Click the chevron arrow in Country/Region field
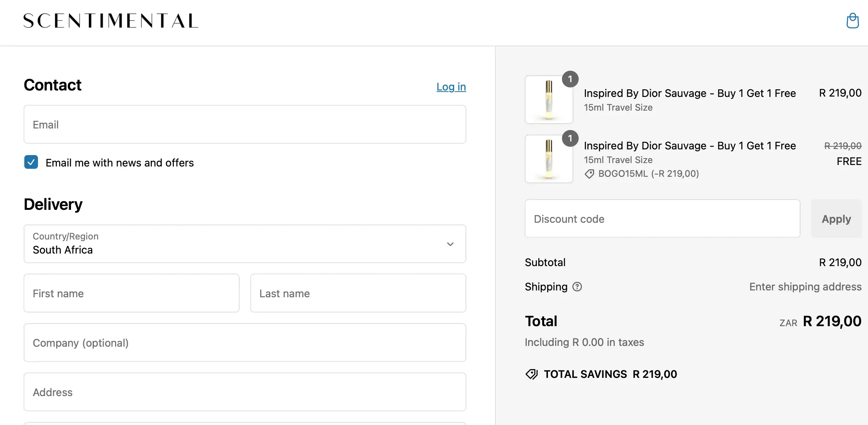 click(450, 244)
